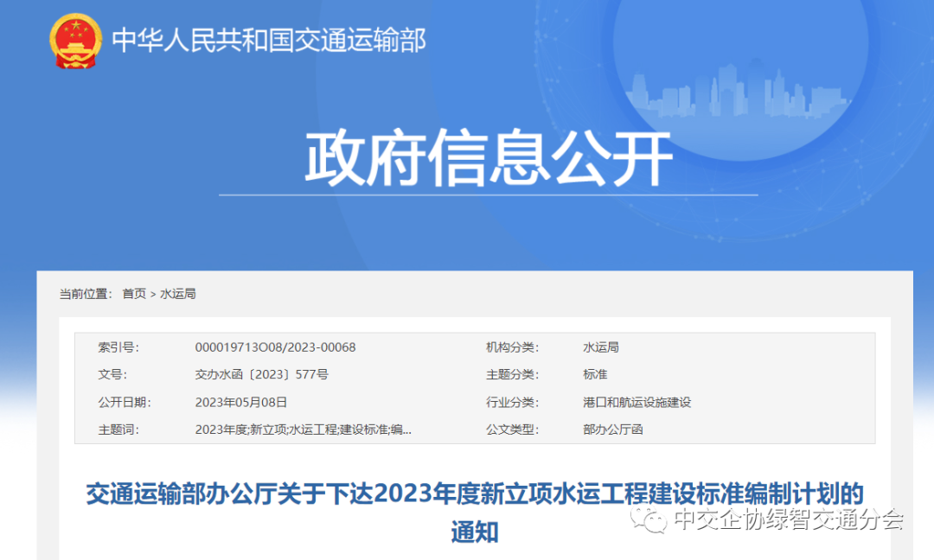This screenshot has width=934, height=560.
Task: Open 水运局 in the breadcrumb path
Action: coord(178,294)
